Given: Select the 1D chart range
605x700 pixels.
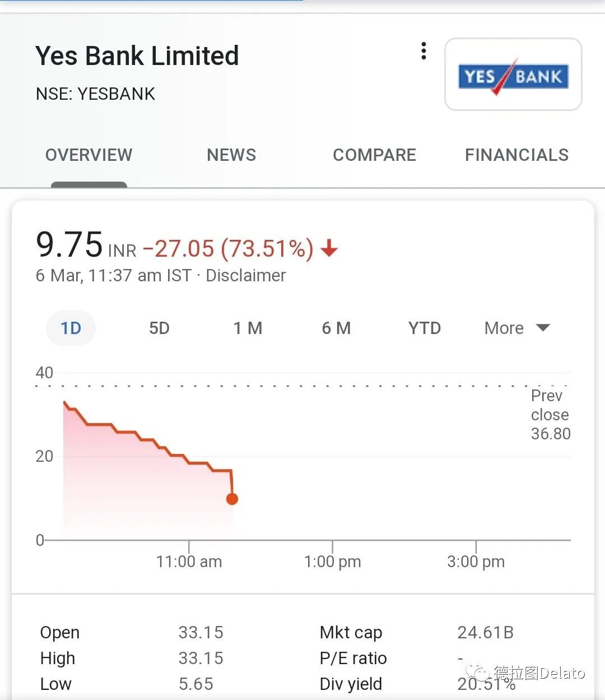Looking at the screenshot, I should [x=71, y=328].
